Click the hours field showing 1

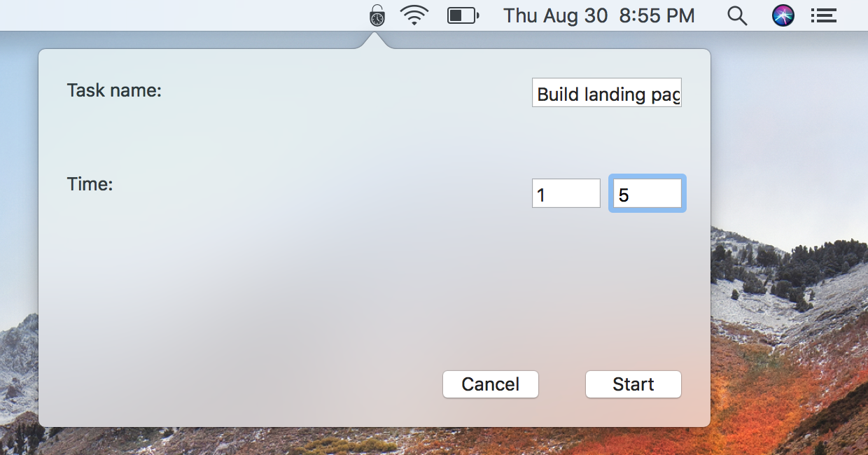566,193
